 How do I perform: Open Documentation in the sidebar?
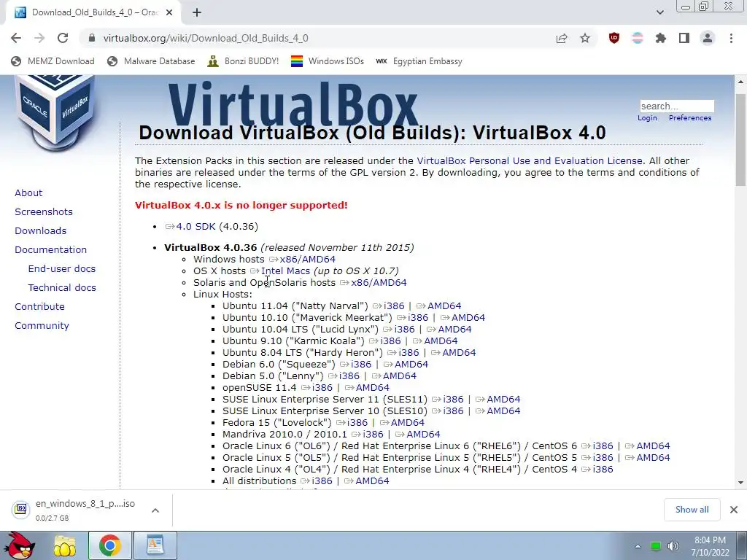point(50,250)
